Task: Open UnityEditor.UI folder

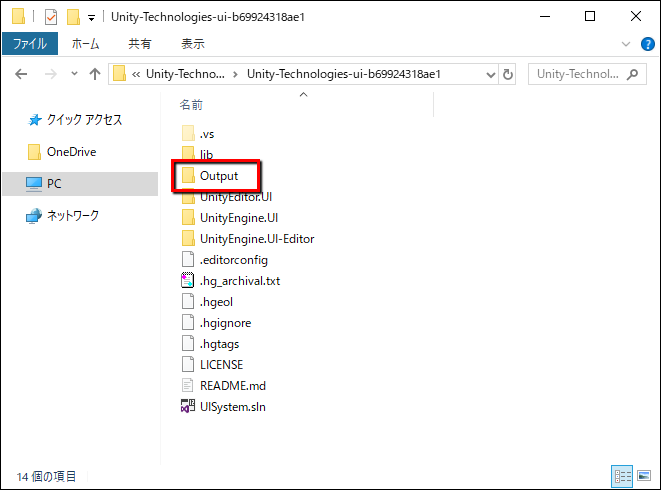Action: coord(227,197)
